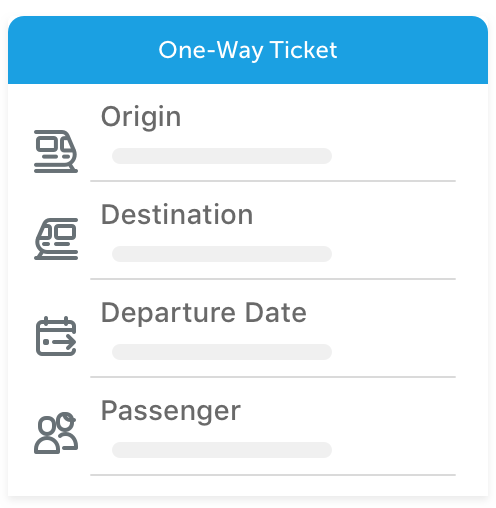Click the origin train icon

tap(56, 152)
